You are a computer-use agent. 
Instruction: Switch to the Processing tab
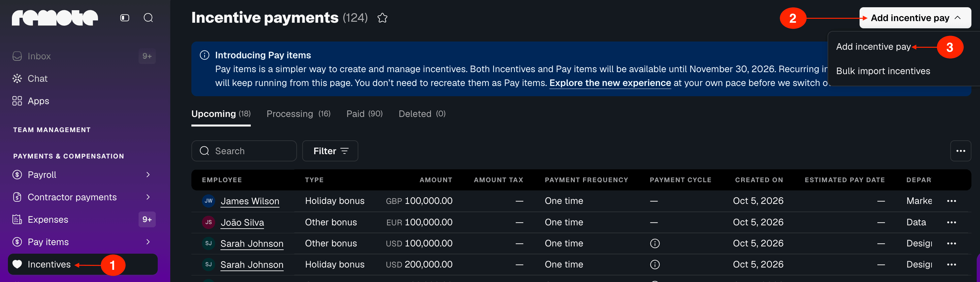tap(298, 114)
